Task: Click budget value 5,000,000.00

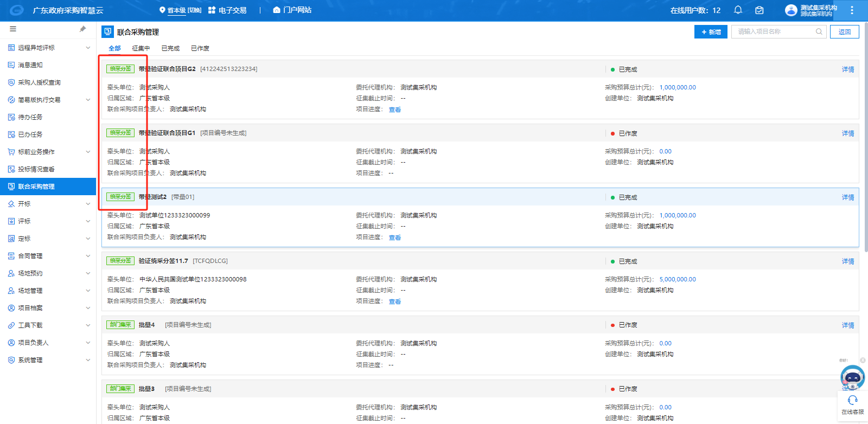Action: [678, 279]
